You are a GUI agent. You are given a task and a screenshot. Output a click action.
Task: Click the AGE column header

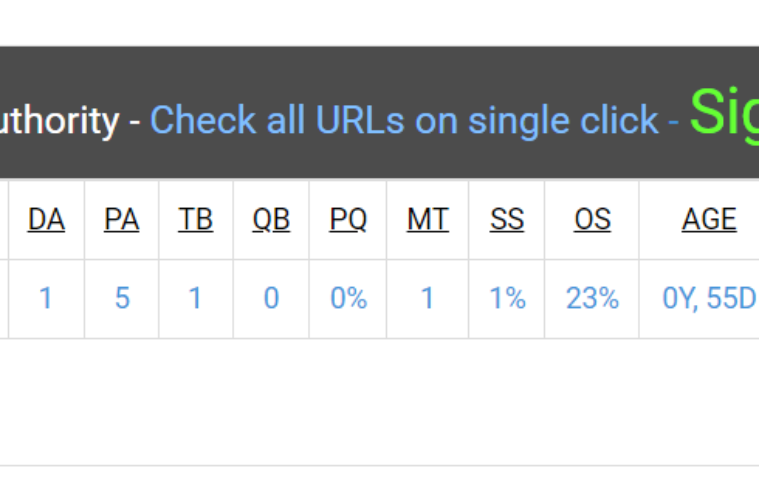[x=709, y=220]
